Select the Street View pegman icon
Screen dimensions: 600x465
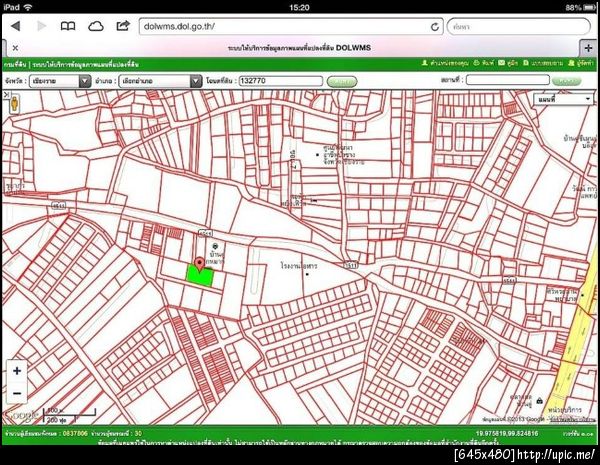15,104
